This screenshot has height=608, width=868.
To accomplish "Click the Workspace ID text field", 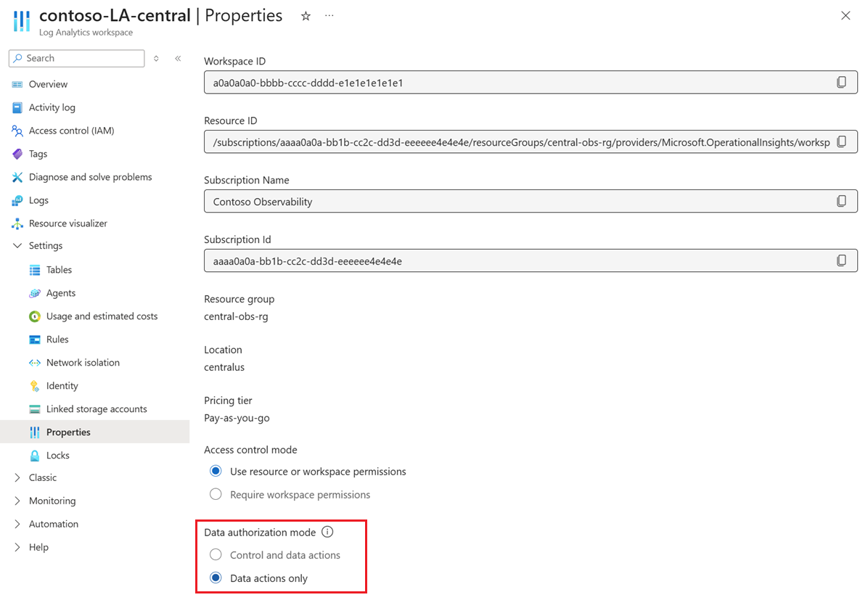I will [531, 83].
